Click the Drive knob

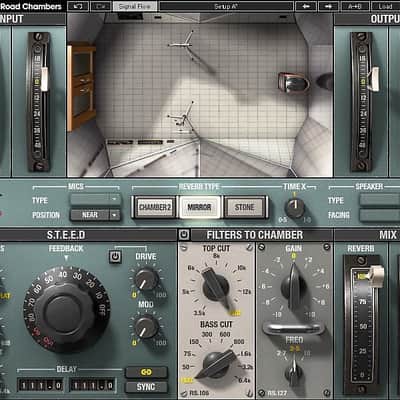(146, 279)
